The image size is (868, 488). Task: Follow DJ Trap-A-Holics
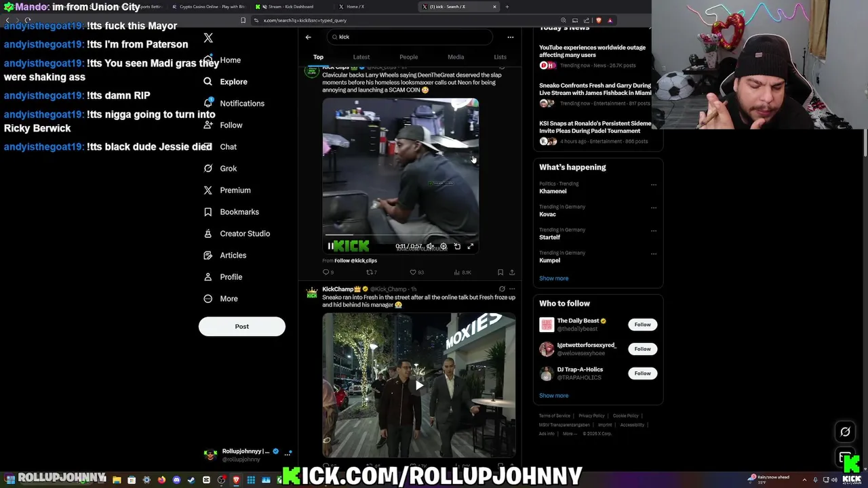tap(642, 373)
